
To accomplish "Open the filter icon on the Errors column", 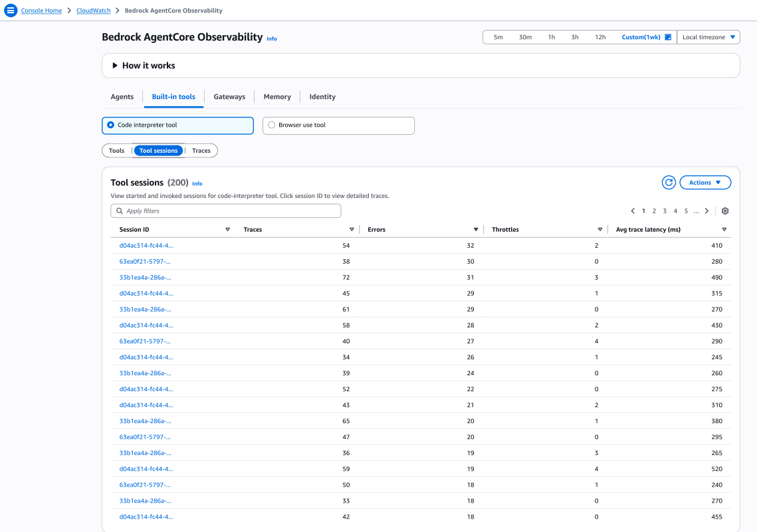I will [x=476, y=229].
